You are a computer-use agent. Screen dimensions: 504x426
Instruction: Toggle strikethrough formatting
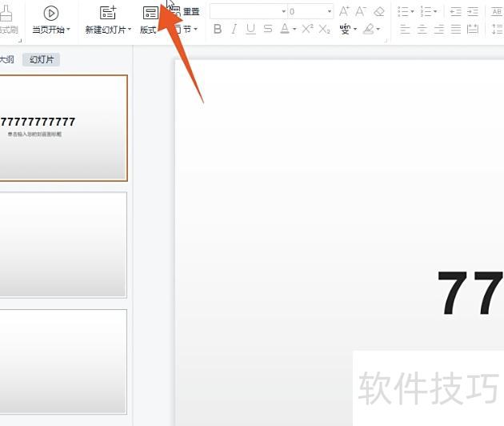[x=267, y=30]
